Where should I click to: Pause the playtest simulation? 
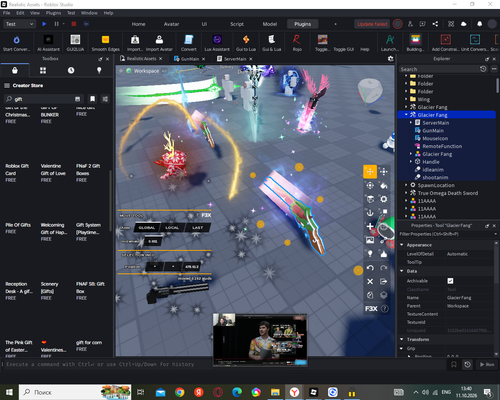[56, 24]
